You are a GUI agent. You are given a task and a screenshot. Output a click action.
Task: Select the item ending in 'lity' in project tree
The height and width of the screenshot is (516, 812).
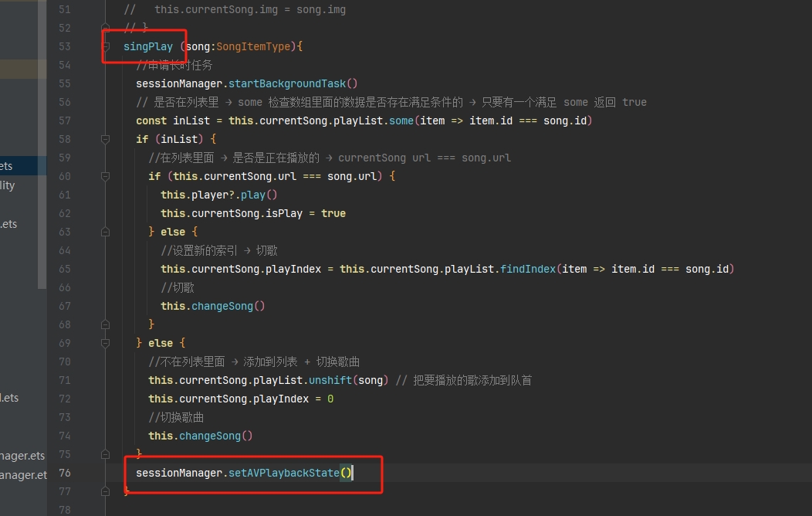[x=8, y=185]
